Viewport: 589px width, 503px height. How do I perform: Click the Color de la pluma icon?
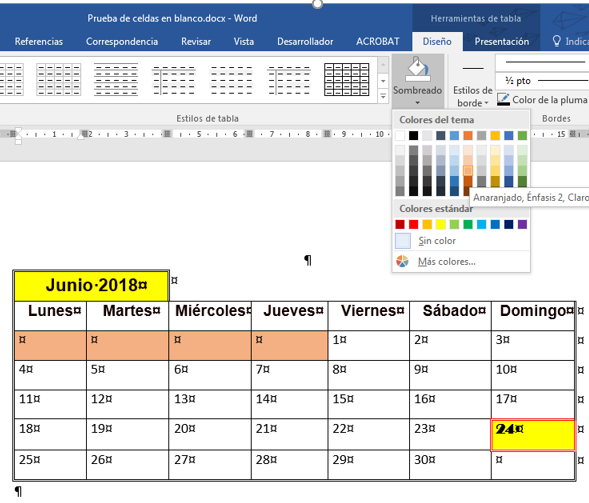tap(503, 100)
